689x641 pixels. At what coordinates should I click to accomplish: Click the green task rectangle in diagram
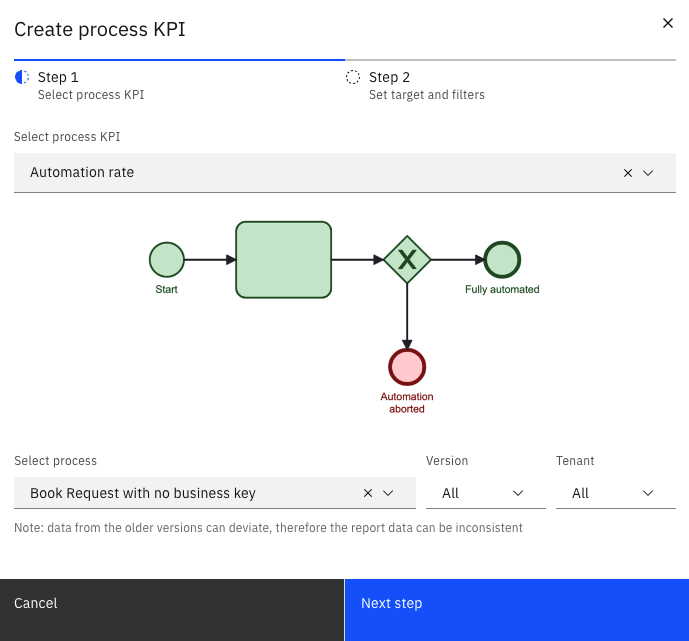pos(283,260)
